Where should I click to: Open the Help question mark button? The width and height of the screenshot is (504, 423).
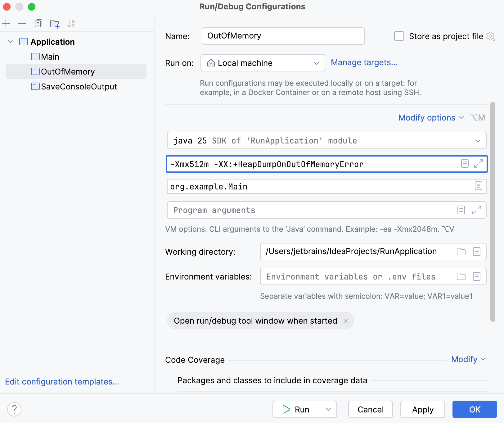click(x=14, y=409)
